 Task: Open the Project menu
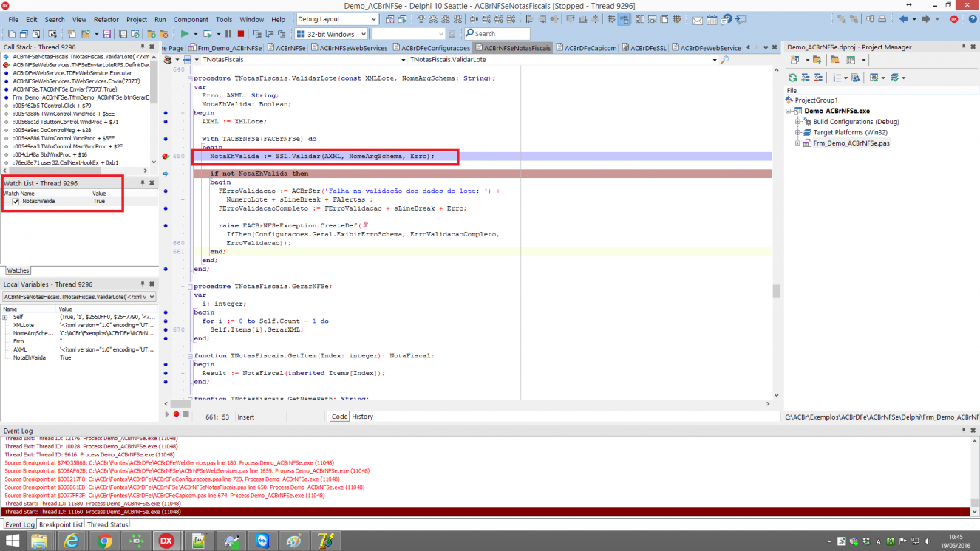137,19
